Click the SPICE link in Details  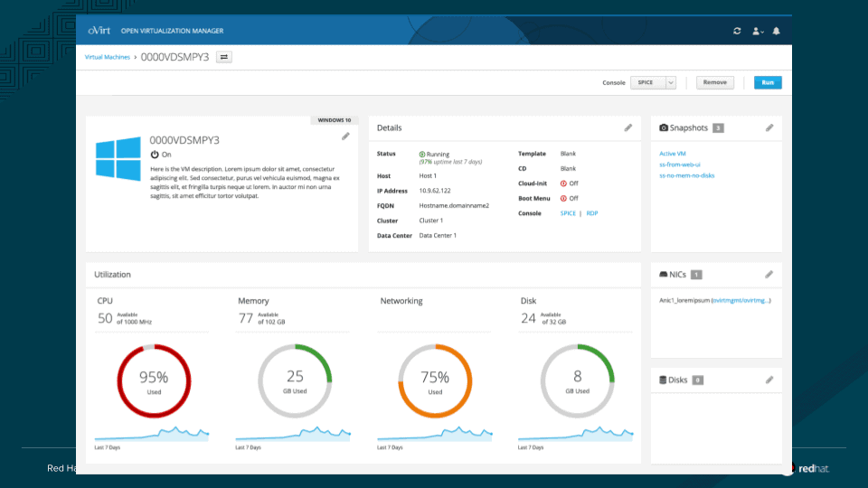(x=568, y=213)
